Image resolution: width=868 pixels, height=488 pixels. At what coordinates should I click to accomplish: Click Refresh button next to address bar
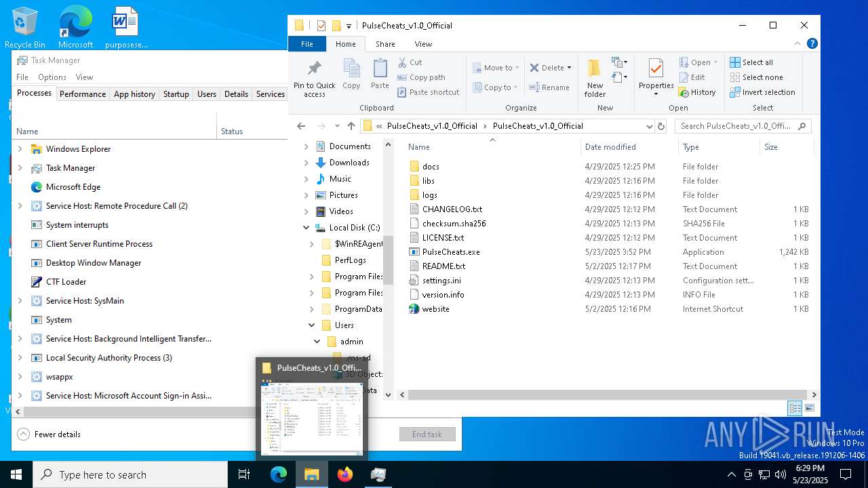pyautogui.click(x=661, y=126)
